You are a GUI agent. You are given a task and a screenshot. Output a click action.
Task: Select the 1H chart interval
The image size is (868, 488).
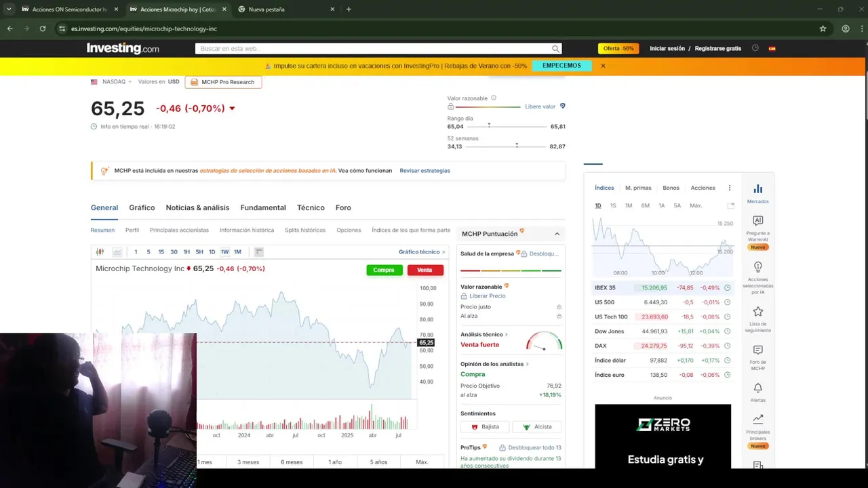[186, 252]
